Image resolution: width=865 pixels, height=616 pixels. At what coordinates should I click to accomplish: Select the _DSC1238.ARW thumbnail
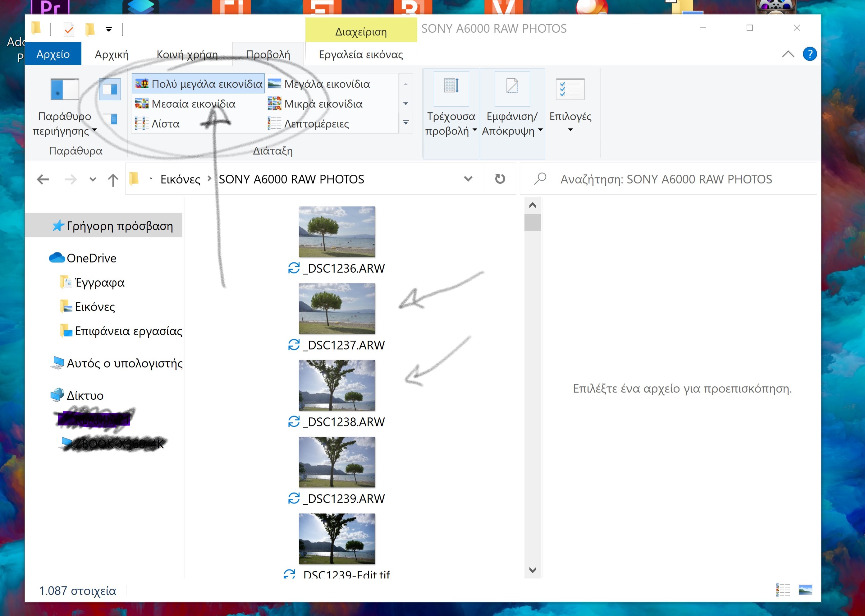point(337,385)
